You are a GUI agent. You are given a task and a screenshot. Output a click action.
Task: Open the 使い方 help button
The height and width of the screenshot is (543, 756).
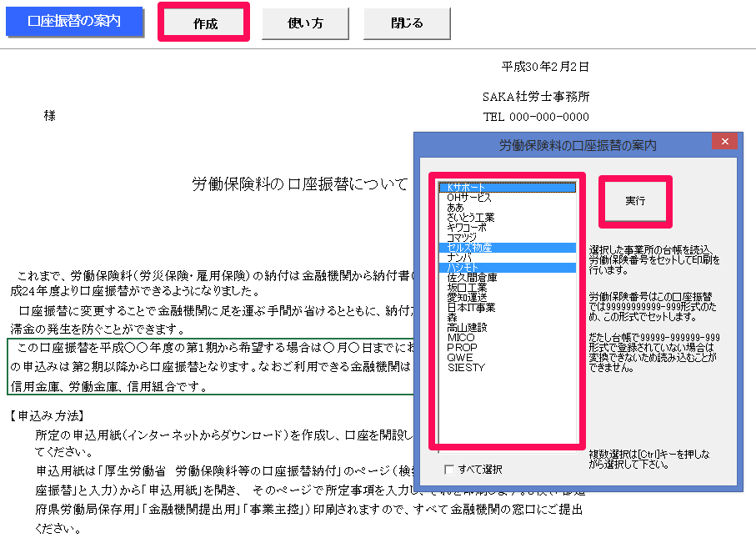(305, 23)
